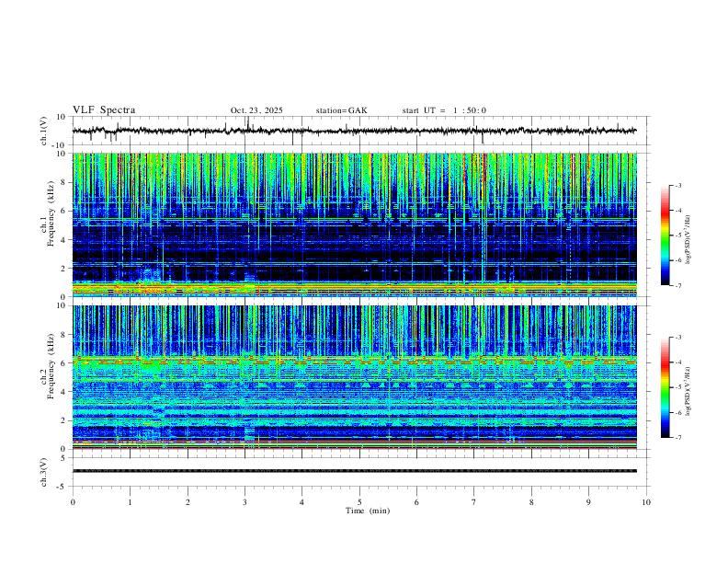The image size is (728, 563).
Task: Click inside the ch.1 spectrogram panel
Action: (x=354, y=224)
